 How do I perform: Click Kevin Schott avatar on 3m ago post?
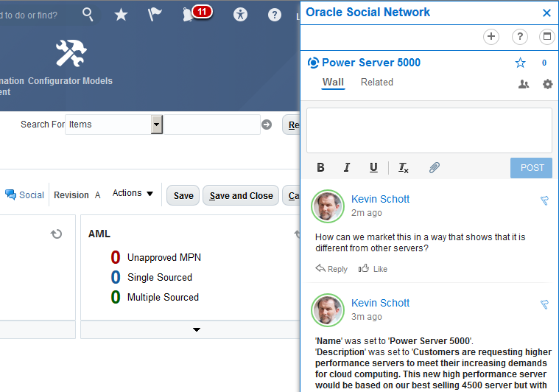pos(328,310)
